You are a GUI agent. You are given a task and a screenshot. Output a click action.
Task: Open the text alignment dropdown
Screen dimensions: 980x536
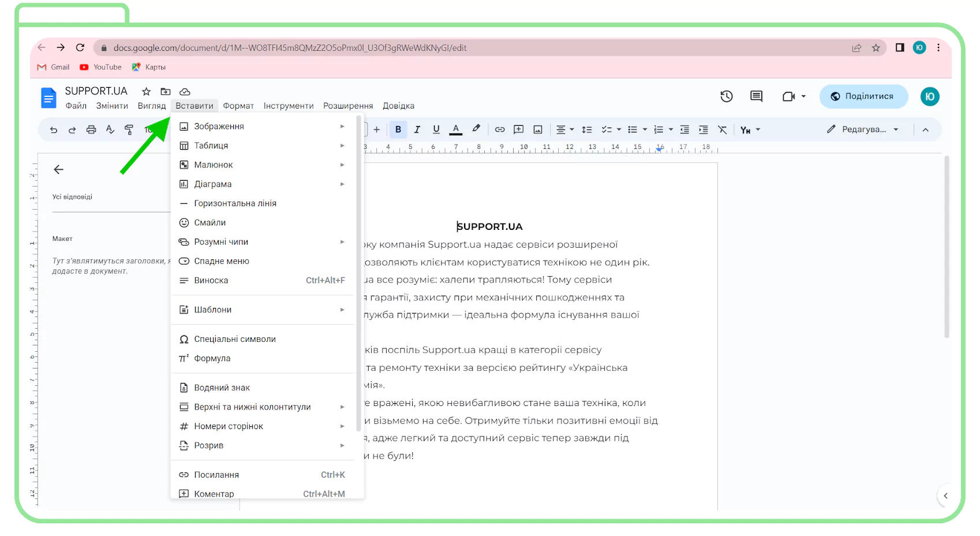[565, 129]
